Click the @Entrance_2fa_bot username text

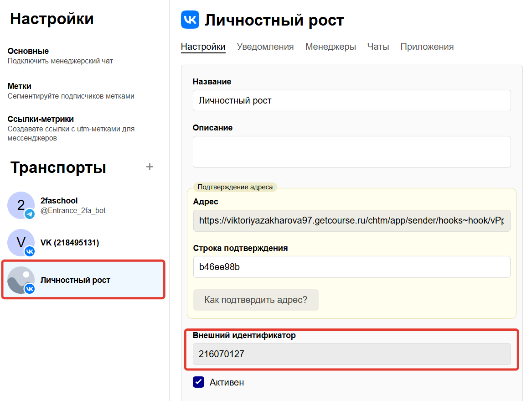(x=73, y=210)
